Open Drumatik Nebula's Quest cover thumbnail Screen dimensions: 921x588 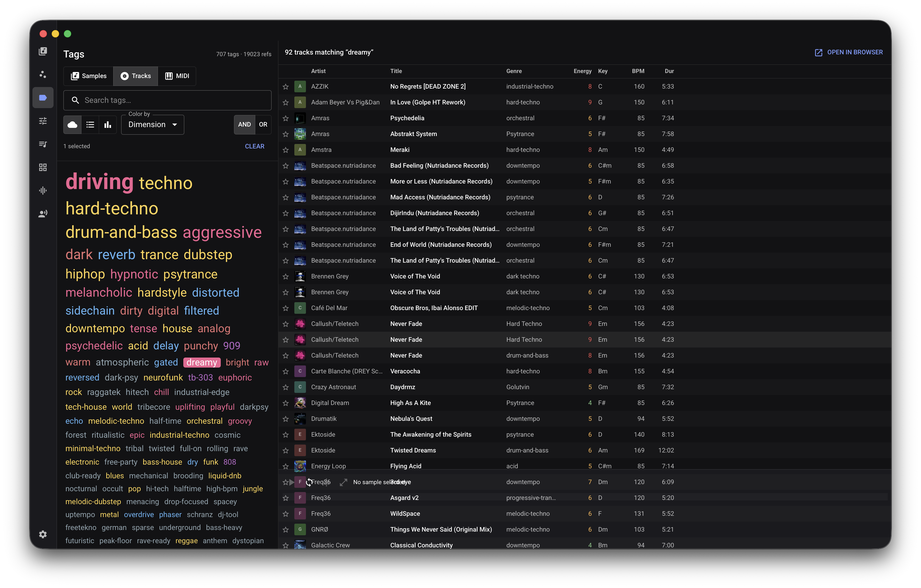click(300, 419)
